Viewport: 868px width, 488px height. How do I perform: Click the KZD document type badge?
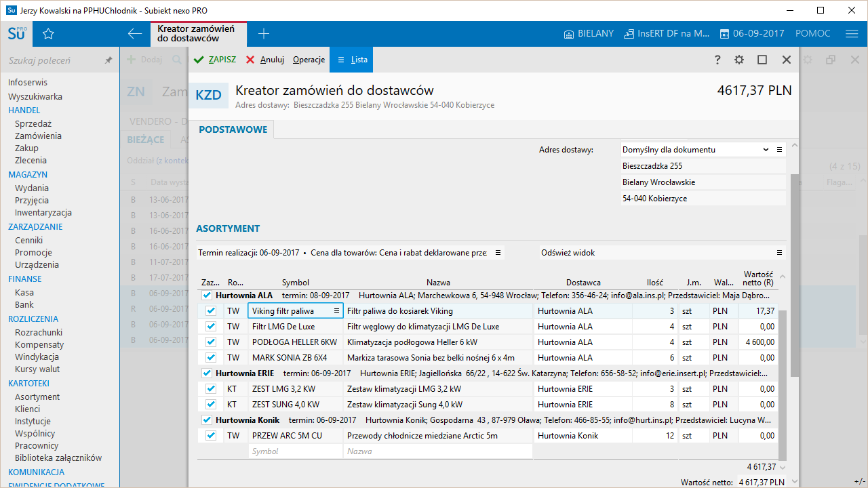208,96
